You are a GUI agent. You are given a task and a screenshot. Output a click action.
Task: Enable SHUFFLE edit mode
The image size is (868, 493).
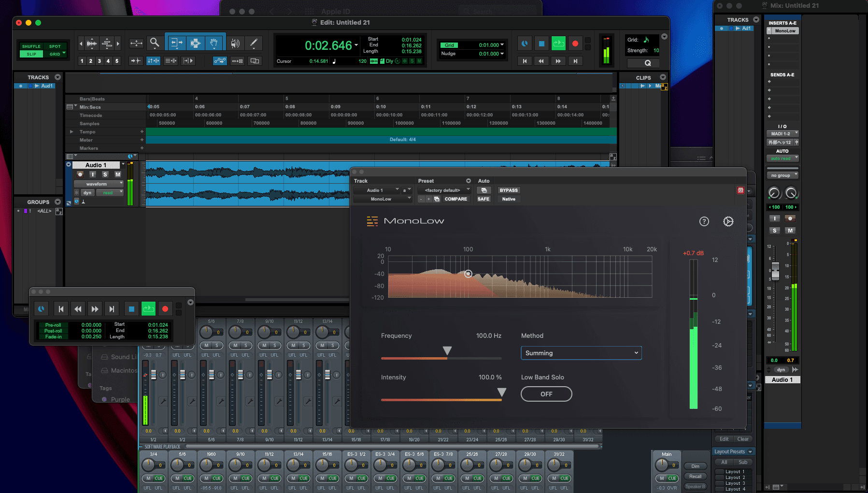(x=31, y=46)
